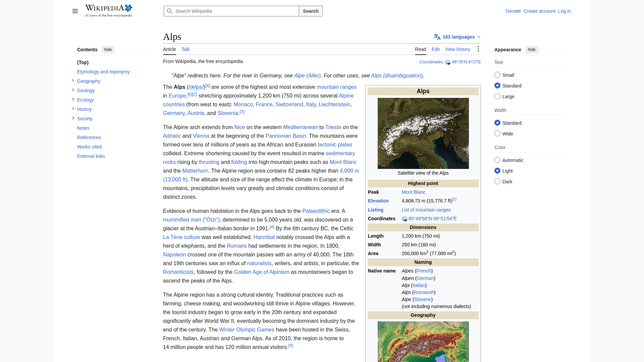Jump to External links in contents
This screenshot has height=362, width=644.
(x=91, y=156)
